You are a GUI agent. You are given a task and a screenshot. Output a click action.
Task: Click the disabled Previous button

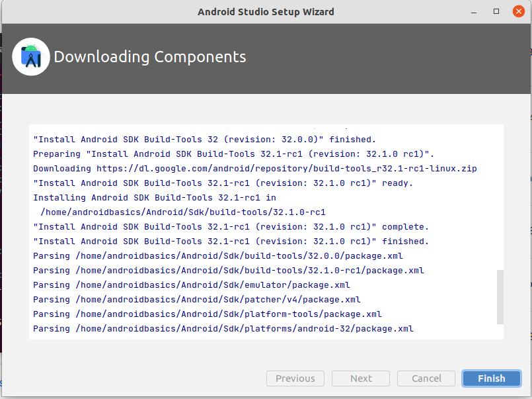click(x=295, y=378)
